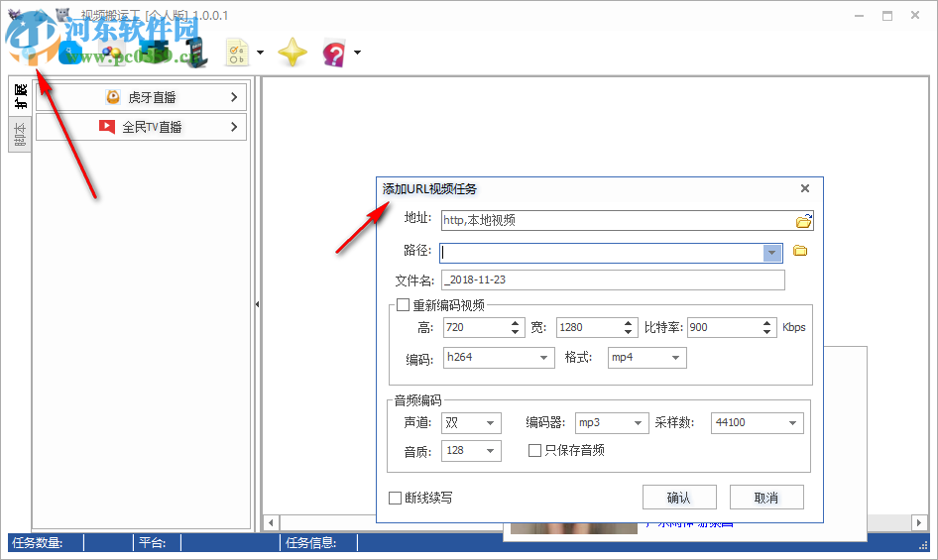Click the 虎牙直播 platform icon

pos(112,97)
